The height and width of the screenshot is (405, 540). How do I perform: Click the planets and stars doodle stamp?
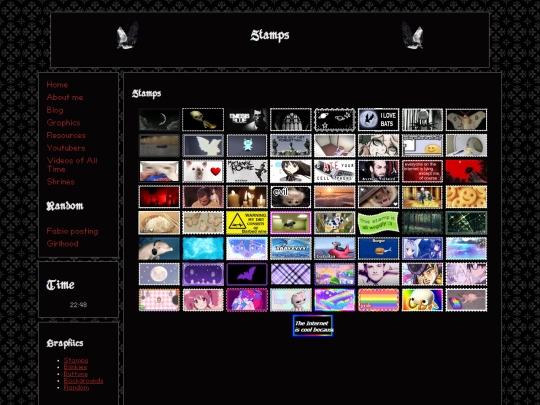[x=334, y=120]
